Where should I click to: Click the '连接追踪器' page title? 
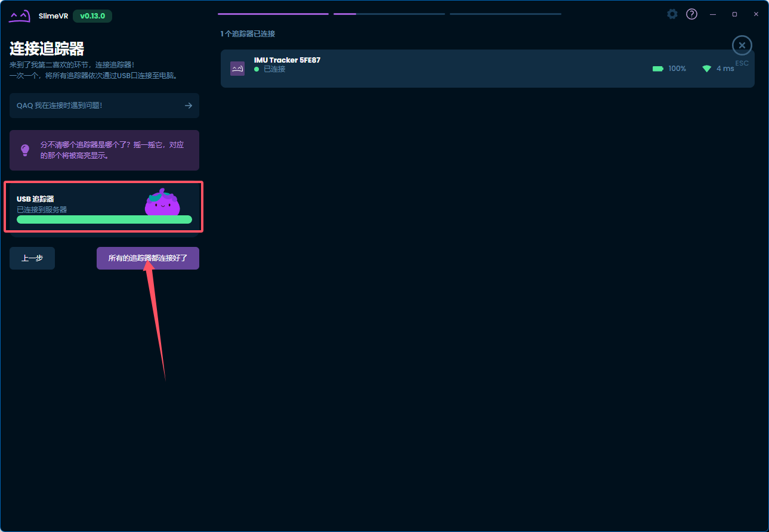[47, 48]
